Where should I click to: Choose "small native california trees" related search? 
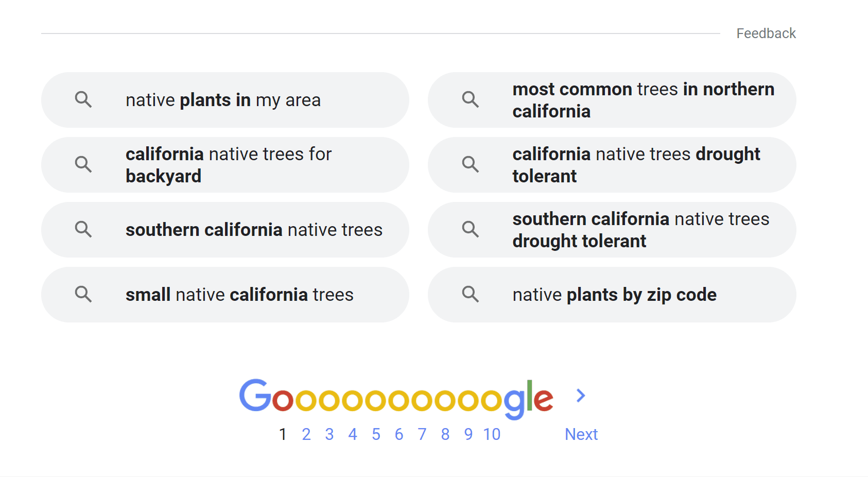pyautogui.click(x=239, y=295)
